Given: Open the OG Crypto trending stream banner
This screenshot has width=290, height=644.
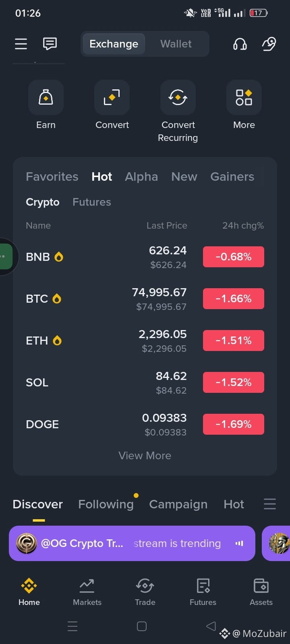Looking at the screenshot, I should [x=132, y=543].
